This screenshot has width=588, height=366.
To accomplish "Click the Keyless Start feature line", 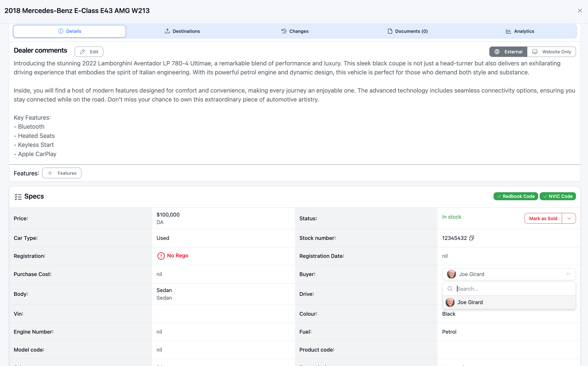I will tap(34, 145).
